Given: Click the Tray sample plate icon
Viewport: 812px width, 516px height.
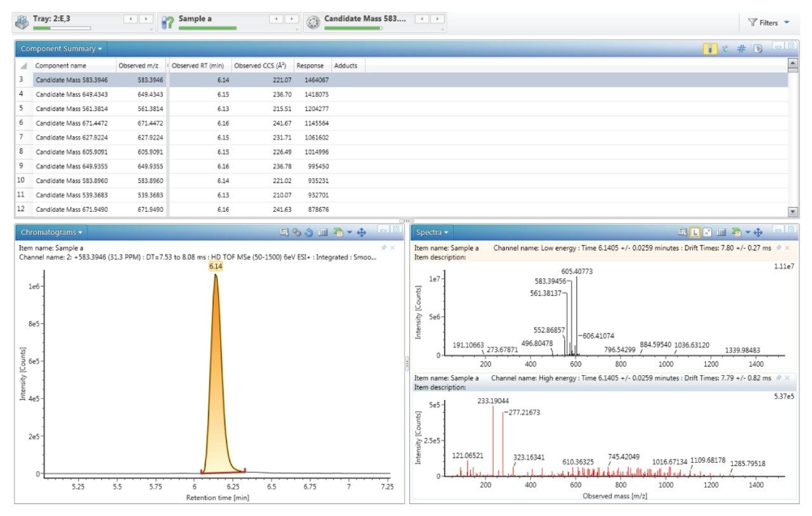Looking at the screenshot, I should coord(22,22).
